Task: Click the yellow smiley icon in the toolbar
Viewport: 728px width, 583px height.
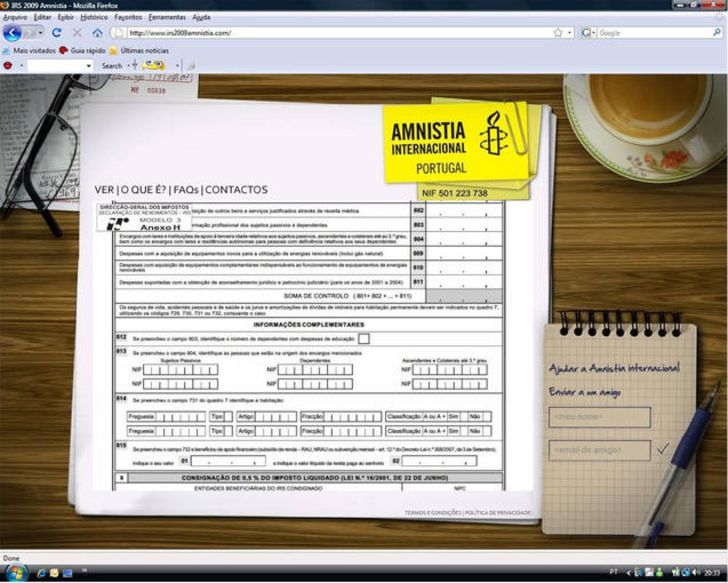Action: pos(153,65)
